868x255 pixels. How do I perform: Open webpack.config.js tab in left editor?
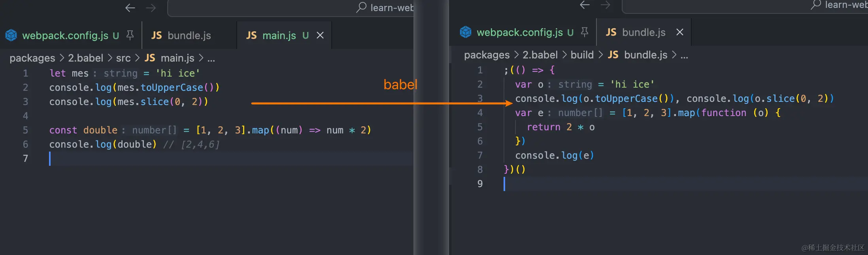65,36
